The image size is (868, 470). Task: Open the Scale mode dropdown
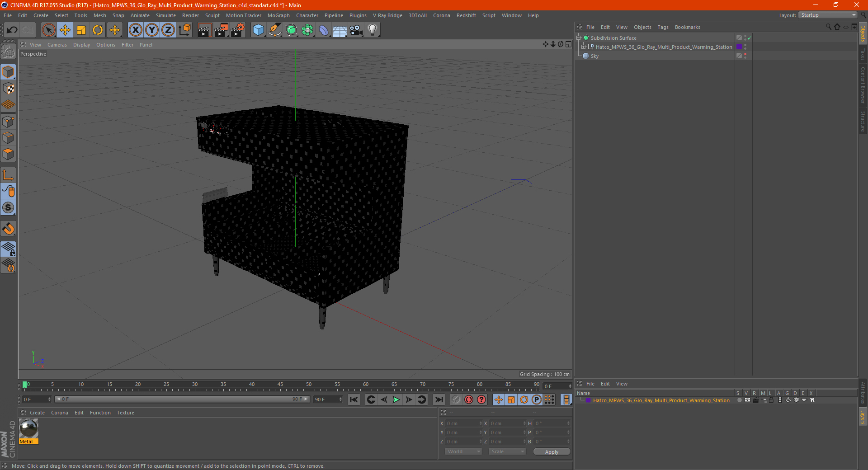(507, 451)
